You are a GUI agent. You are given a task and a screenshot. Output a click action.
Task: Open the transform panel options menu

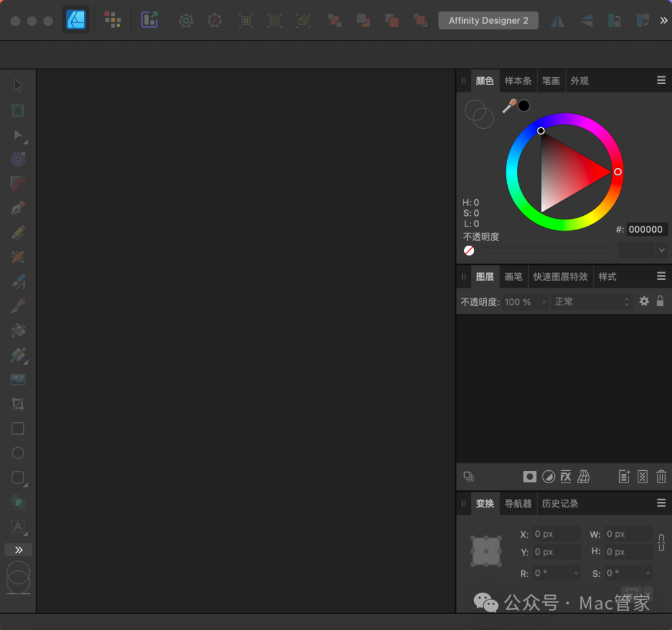point(661,503)
